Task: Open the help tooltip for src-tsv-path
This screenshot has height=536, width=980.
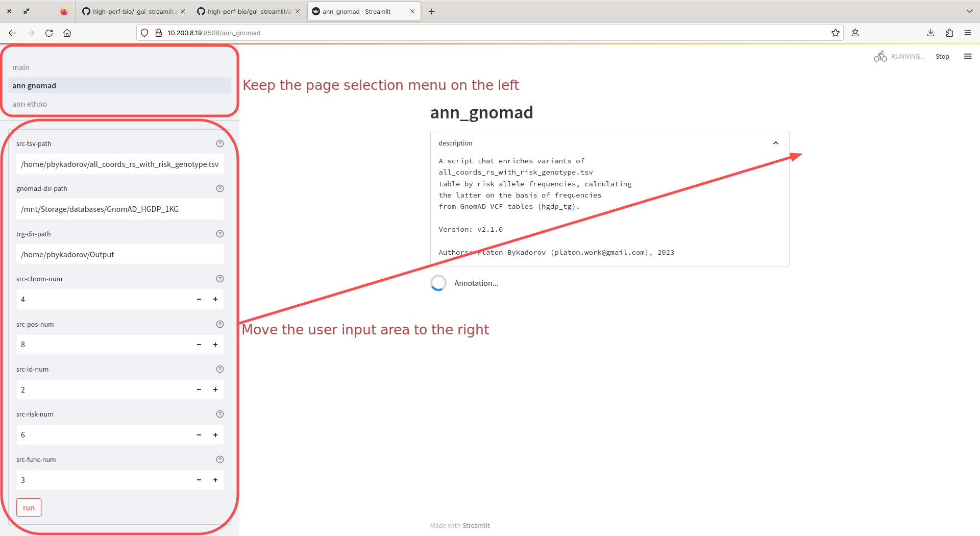Action: [220, 143]
